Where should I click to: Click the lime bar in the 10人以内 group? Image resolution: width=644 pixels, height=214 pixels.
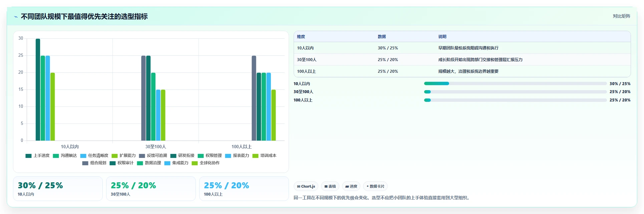(x=52, y=106)
